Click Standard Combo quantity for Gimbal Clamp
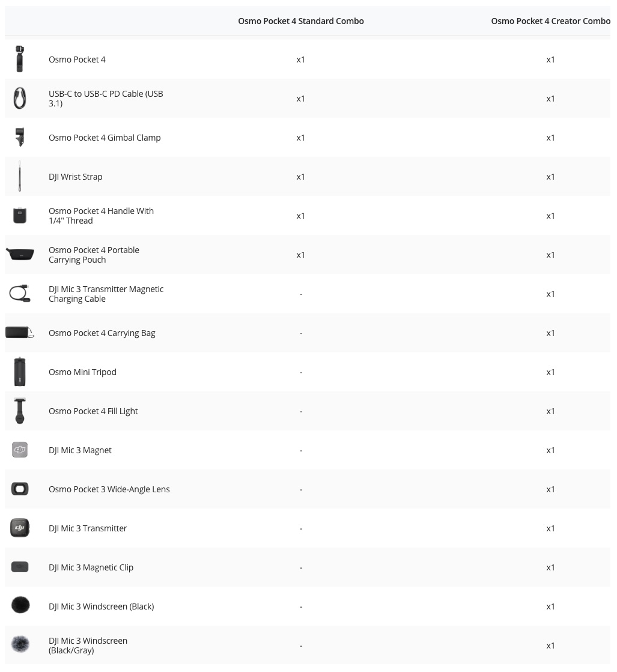The image size is (617, 672). [x=301, y=138]
